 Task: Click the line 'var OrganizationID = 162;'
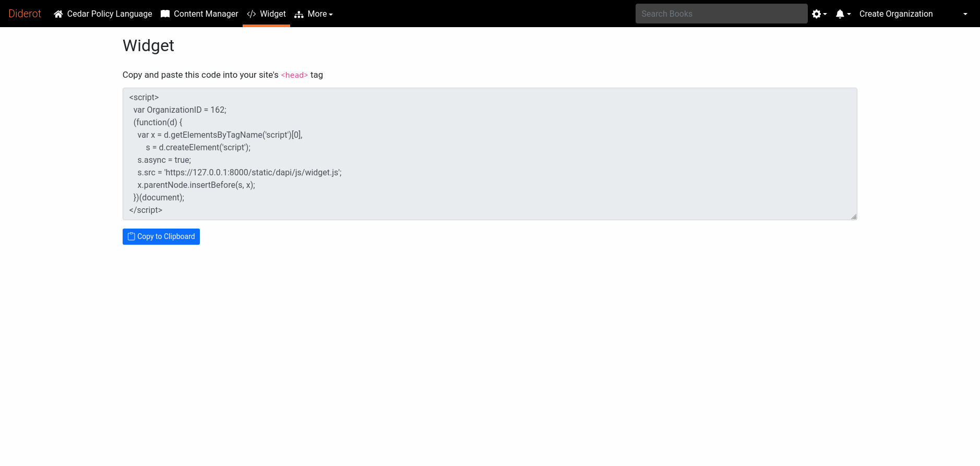point(180,110)
